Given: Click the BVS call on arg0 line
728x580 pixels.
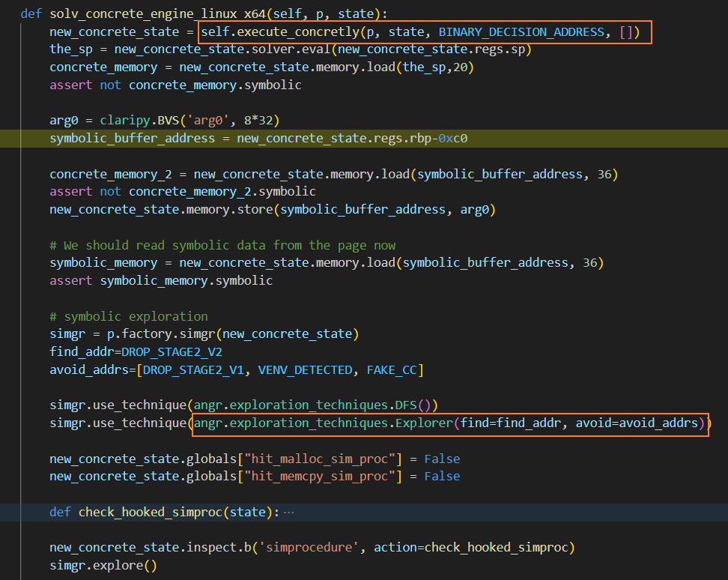Looking at the screenshot, I should (x=168, y=121).
